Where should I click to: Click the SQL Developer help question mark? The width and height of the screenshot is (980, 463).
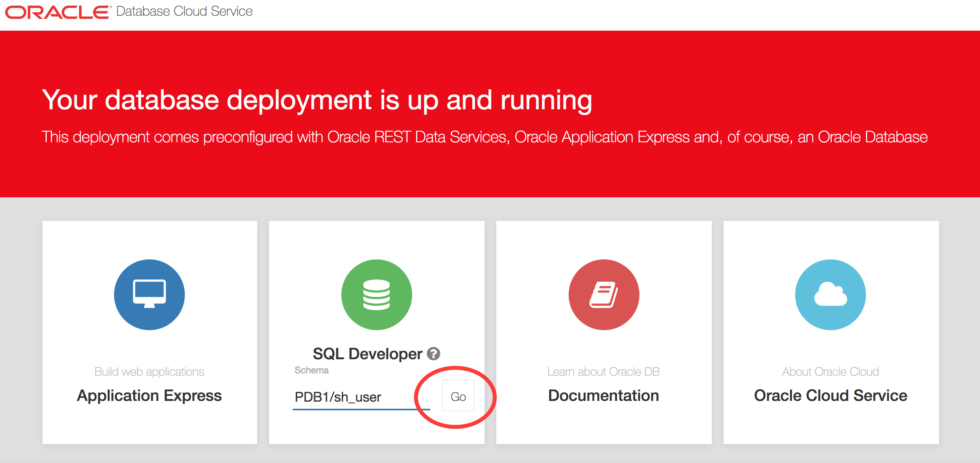click(x=433, y=354)
